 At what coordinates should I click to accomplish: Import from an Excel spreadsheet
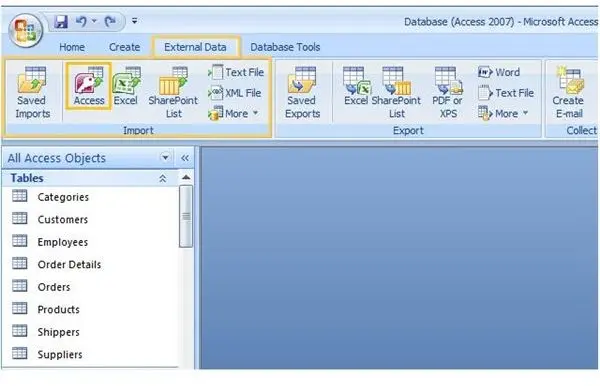(x=126, y=86)
